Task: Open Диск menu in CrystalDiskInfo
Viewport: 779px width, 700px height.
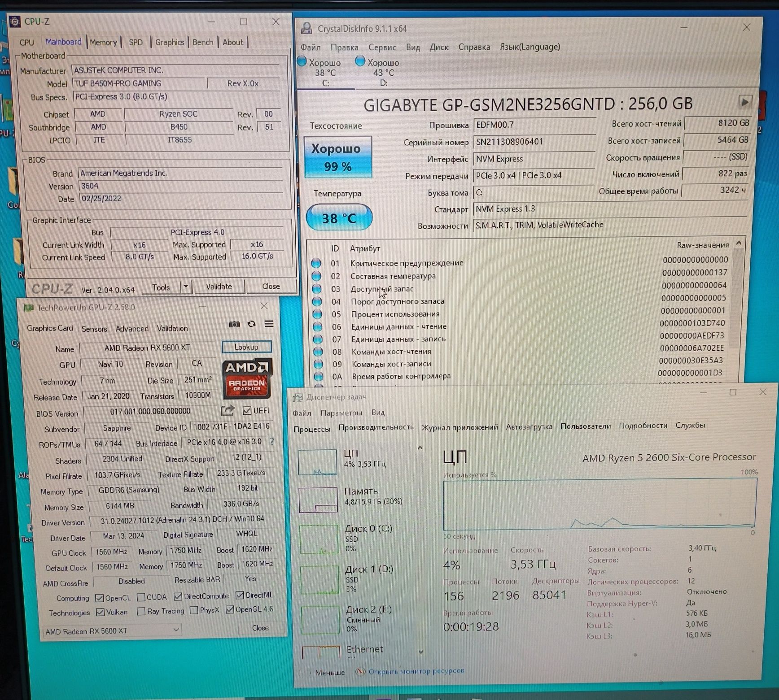Action: [x=439, y=47]
